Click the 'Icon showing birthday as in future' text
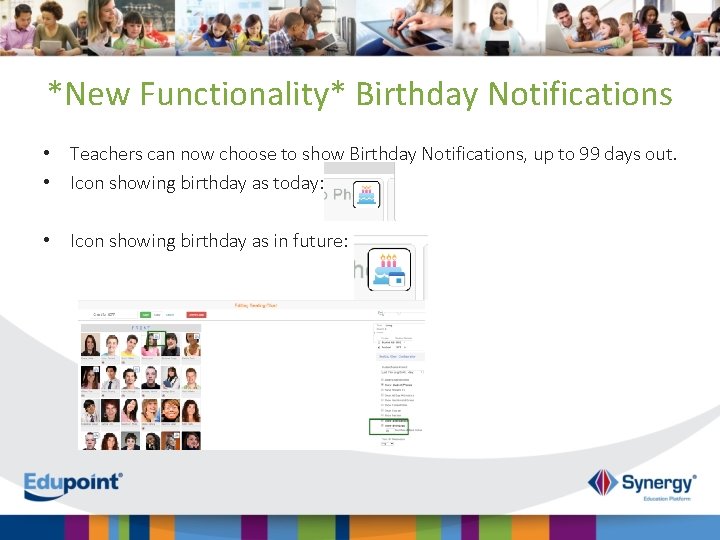 tap(209, 241)
